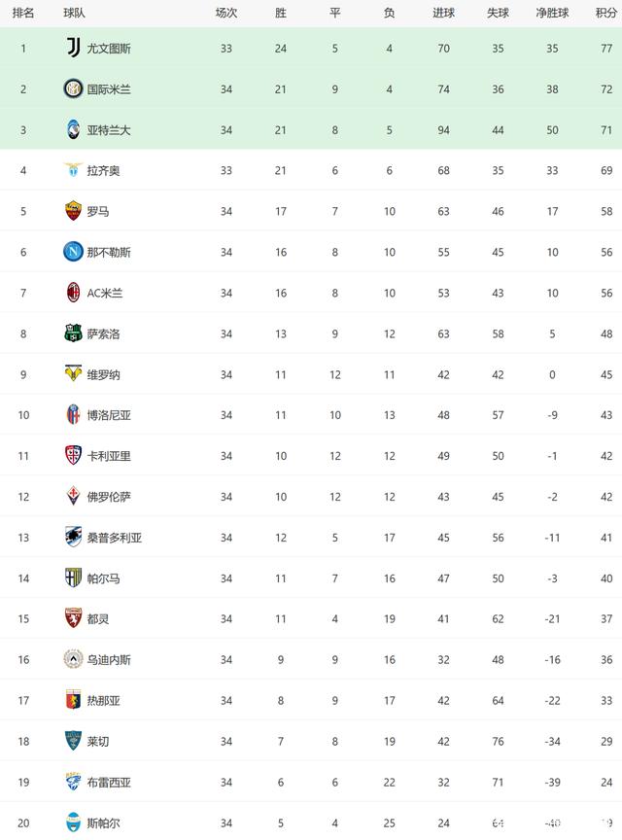The height and width of the screenshot is (840, 622).
Task: Click the Juventus club crest icon
Action: point(74,49)
